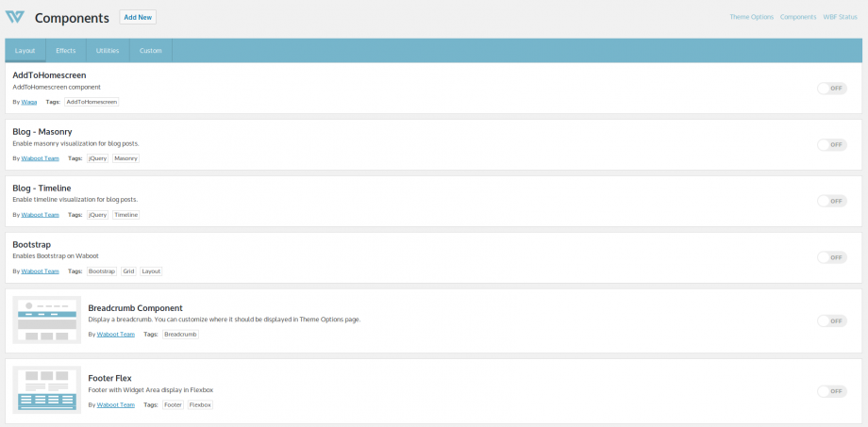Image resolution: width=868 pixels, height=427 pixels.
Task: Select the Layout tab
Action: pos(25,50)
